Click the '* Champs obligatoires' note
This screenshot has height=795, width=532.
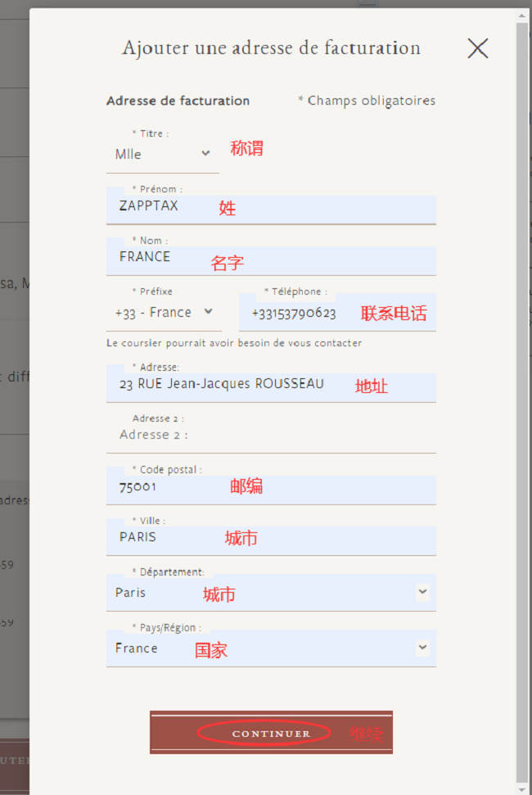[x=367, y=101]
